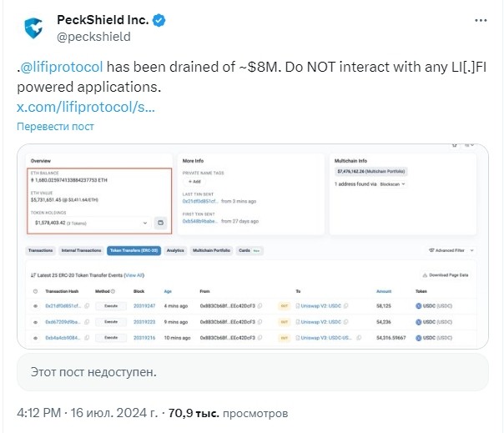504x433 pixels.
Task: Click the unavailable post box
Action: (253, 372)
